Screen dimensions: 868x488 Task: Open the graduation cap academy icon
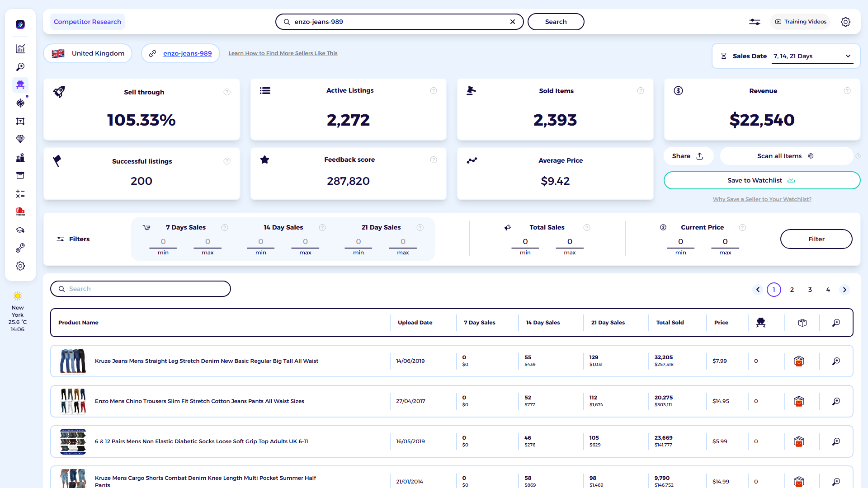tap(20, 230)
